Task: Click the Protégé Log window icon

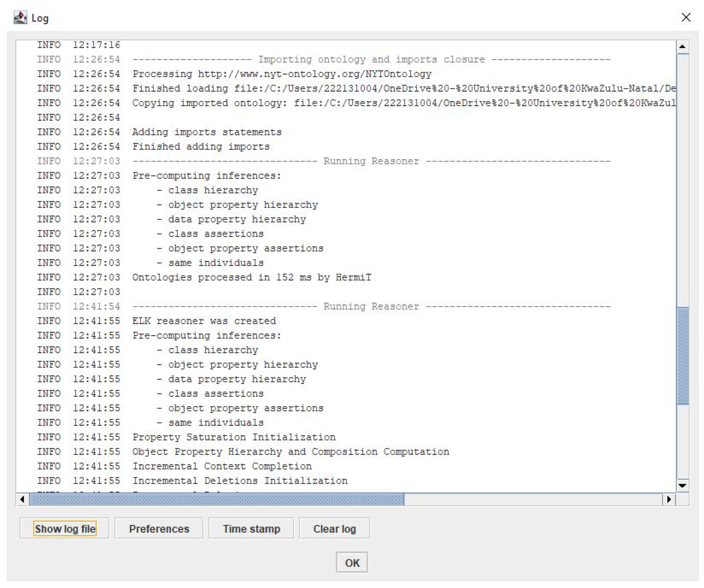Action: tap(20, 17)
